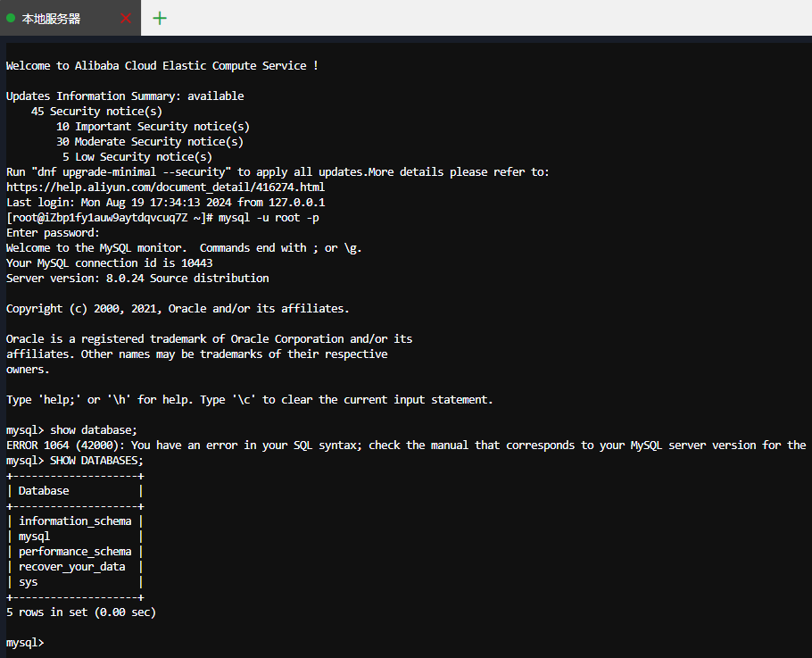Image resolution: width=812 pixels, height=658 pixels.
Task: Click the 'mysql -u root -p' command
Action: (269, 218)
